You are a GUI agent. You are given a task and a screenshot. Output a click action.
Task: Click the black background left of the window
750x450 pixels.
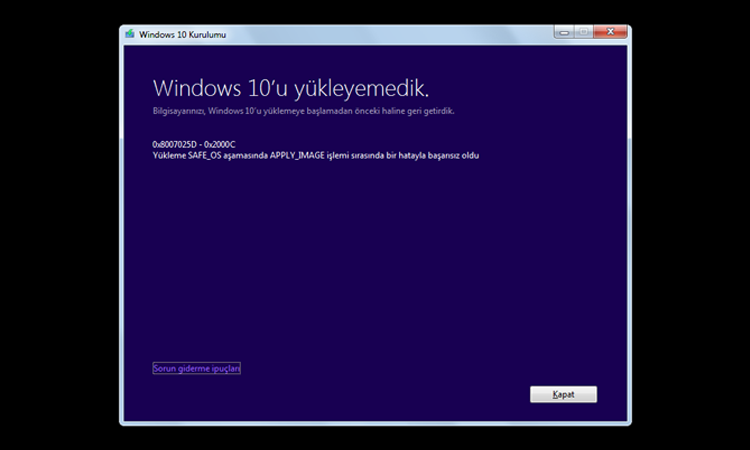60,225
